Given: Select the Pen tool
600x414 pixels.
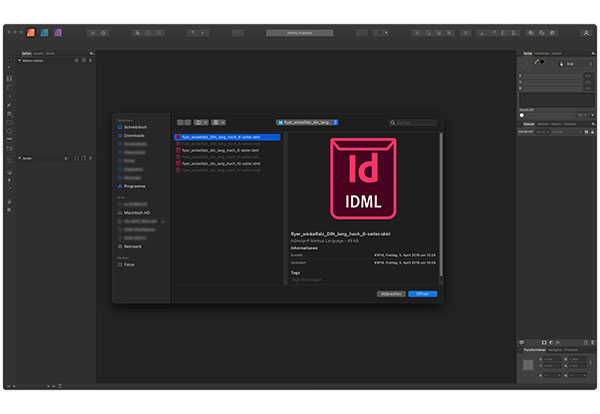Looking at the screenshot, I should (x=10, y=104).
